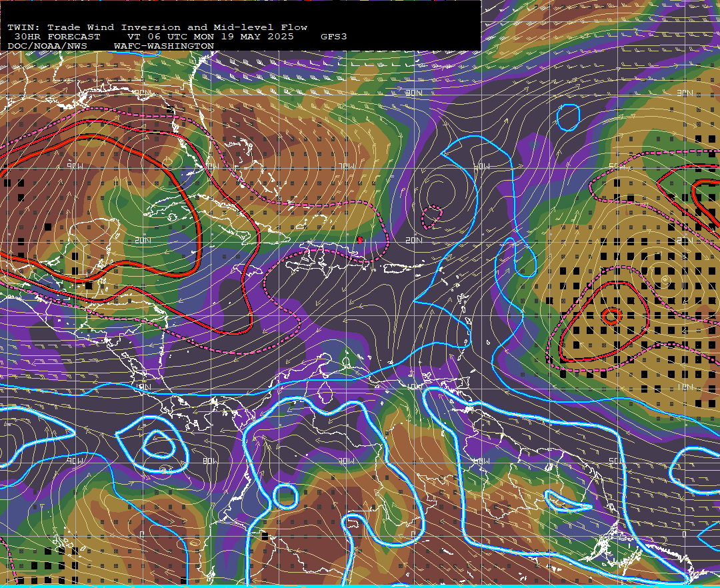Viewport: 720px width, 588px height.
Task: Click the "TWIN: Trade Wind Inversion and Mid-level Flow" title
Action: (x=157, y=27)
